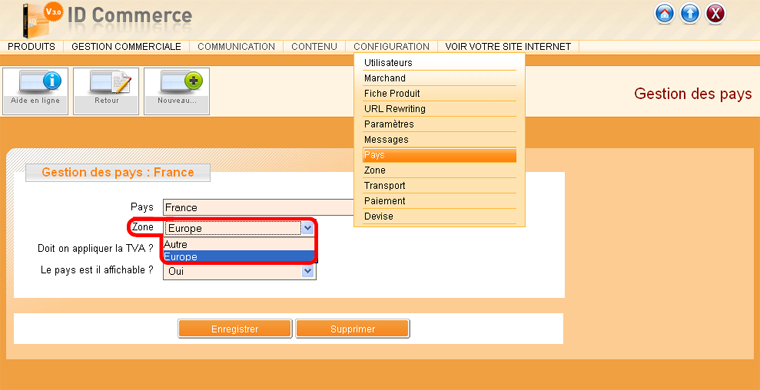Screen dimensions: 760x390
Task: Choose Autre in Zone list
Action: (239, 245)
